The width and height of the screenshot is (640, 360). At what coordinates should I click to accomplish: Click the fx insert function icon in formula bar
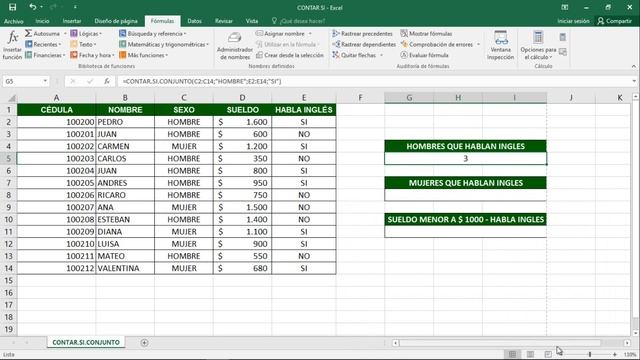(x=107, y=81)
